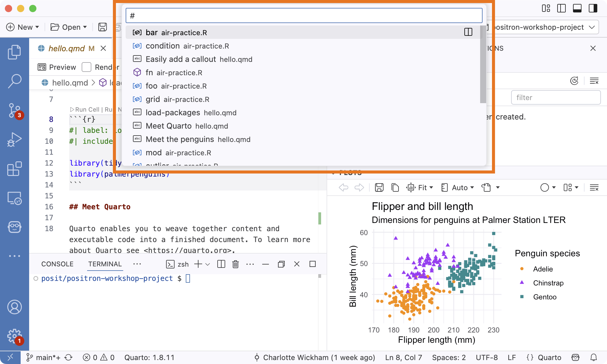607x364 pixels.
Task: Open notifications bell in status bar
Action: click(x=594, y=357)
